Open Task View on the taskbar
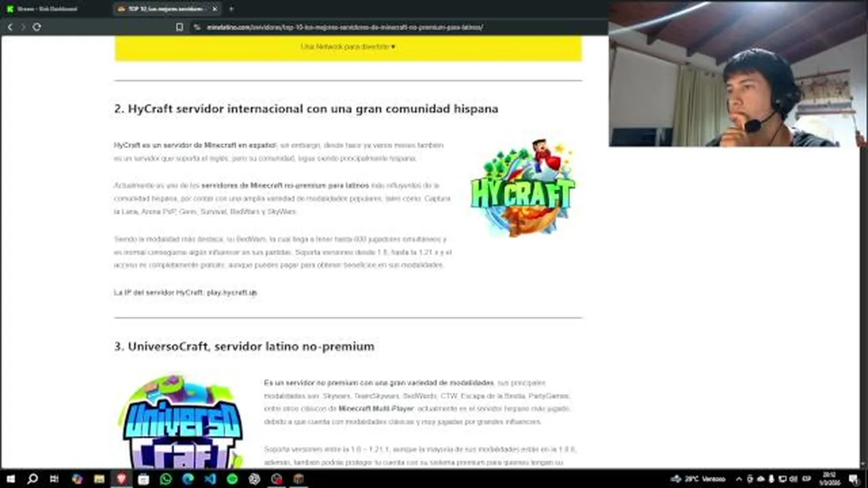Image resolution: width=868 pixels, height=488 pixels. point(54,479)
